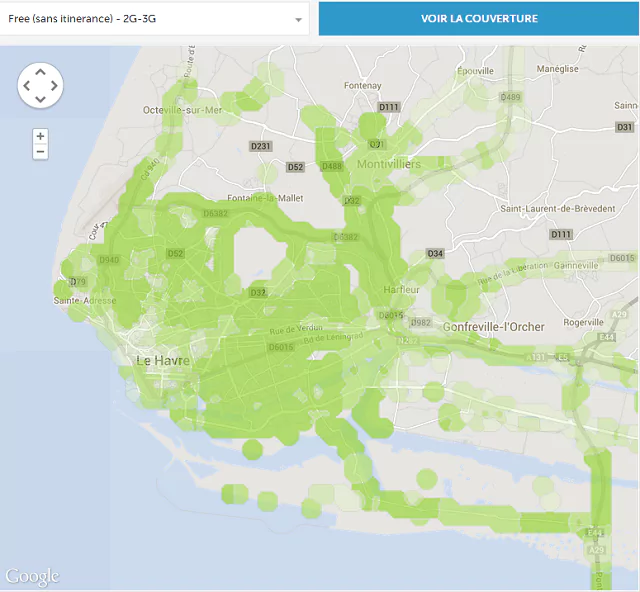Click the dropdown arrow beside operator selection
The height and width of the screenshot is (592, 640).
click(298, 19)
